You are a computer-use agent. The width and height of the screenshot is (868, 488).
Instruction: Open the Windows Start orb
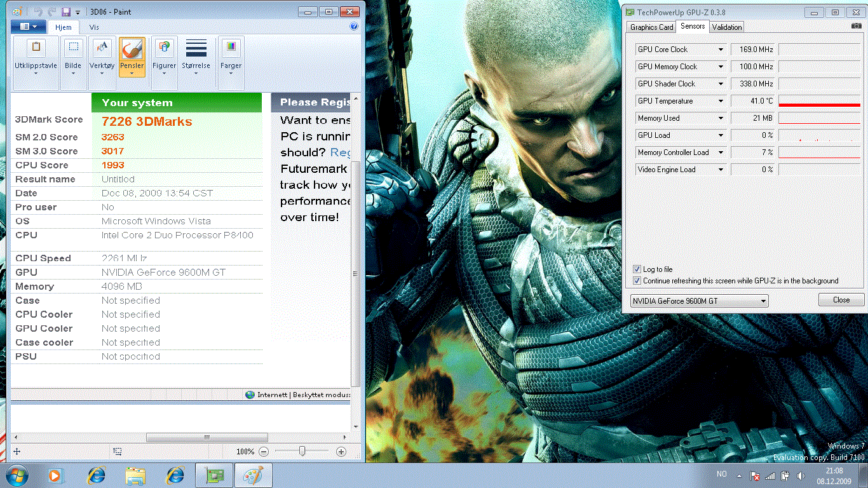(x=17, y=475)
